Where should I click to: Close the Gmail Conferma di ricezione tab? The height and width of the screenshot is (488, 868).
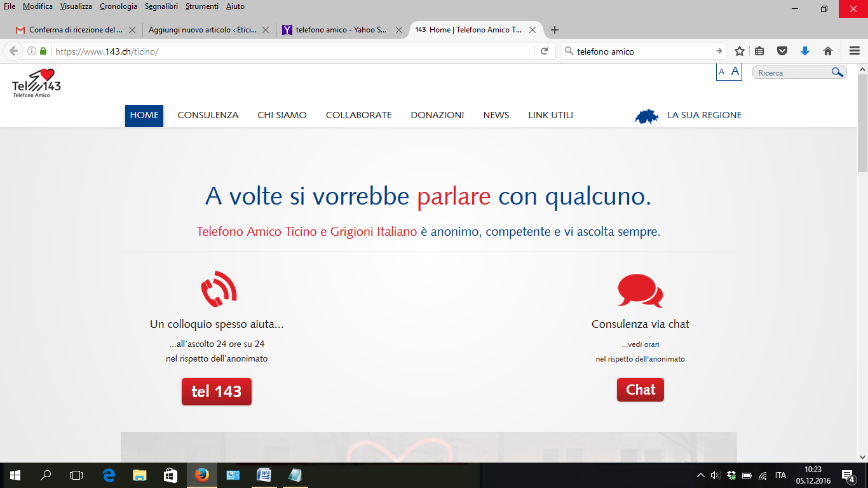click(132, 30)
